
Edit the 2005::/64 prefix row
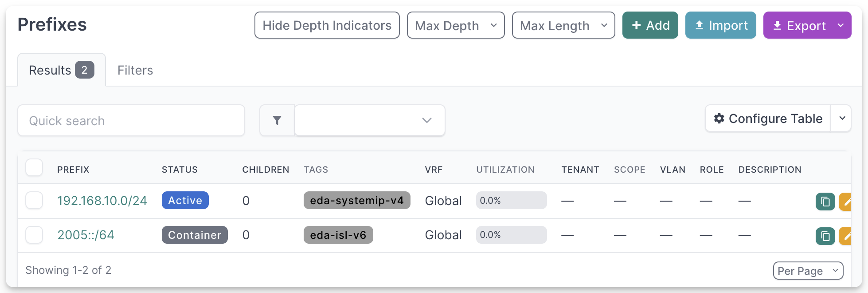pyautogui.click(x=846, y=236)
